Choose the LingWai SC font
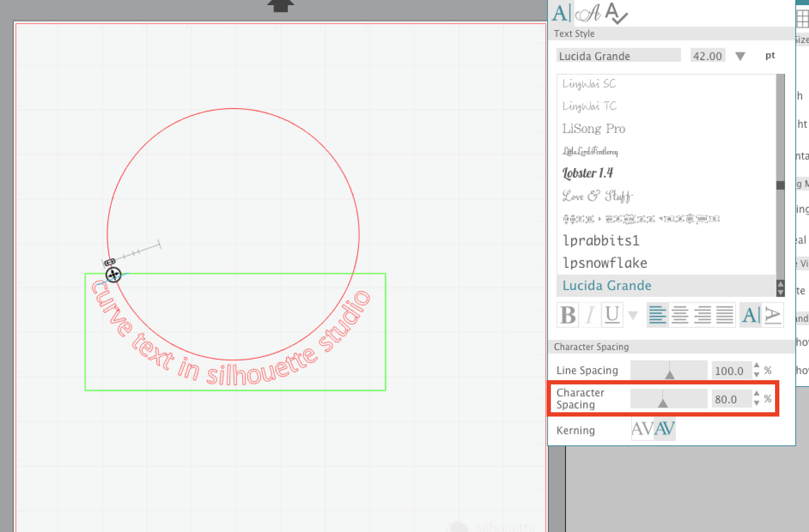The image size is (809, 532). (x=589, y=84)
